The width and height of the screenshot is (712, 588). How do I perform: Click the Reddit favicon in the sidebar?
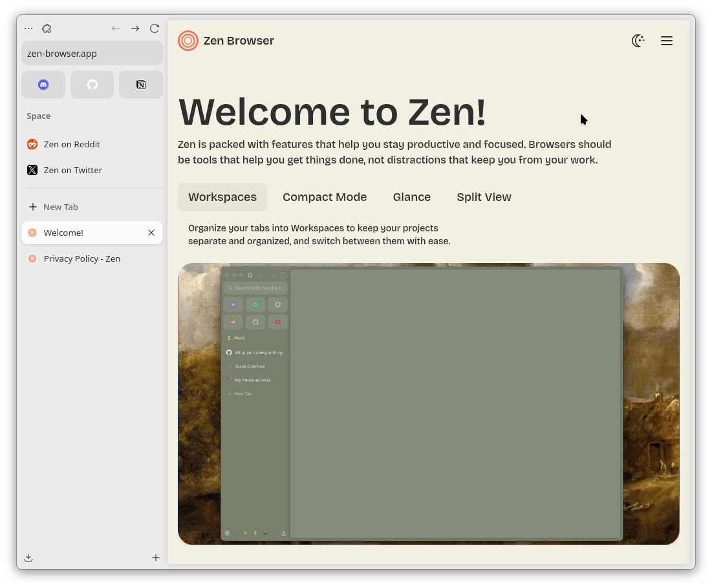point(32,144)
